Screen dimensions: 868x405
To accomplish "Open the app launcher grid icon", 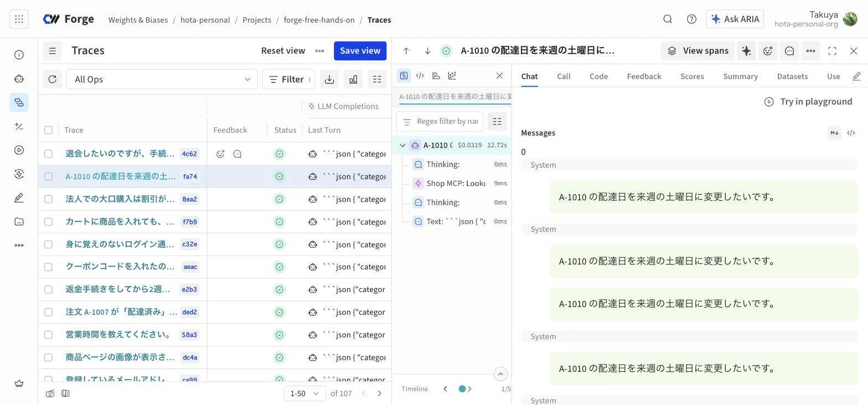I will click(x=19, y=19).
